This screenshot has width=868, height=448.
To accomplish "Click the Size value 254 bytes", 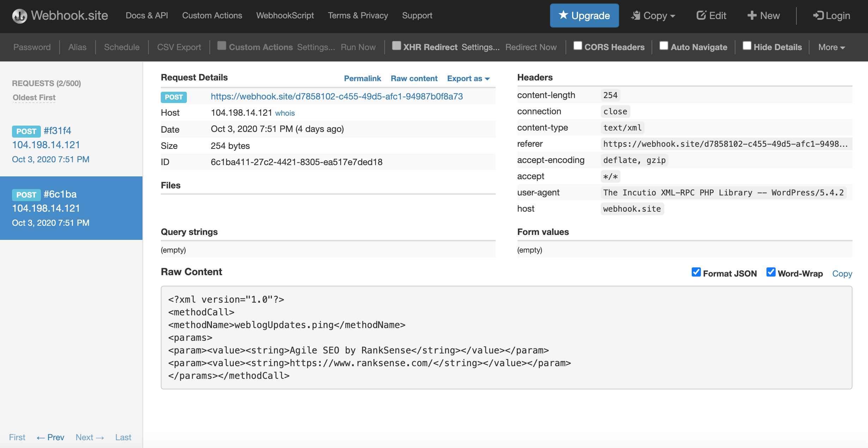I will 230,146.
